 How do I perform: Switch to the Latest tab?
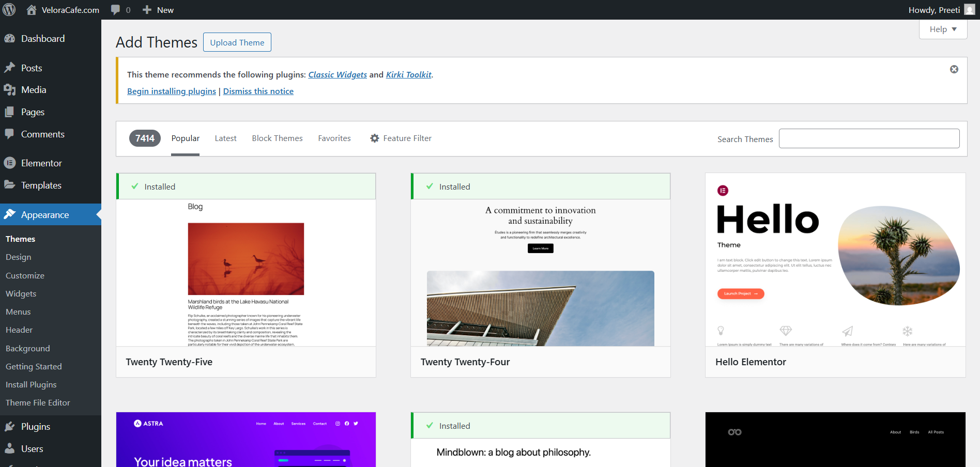tap(226, 138)
